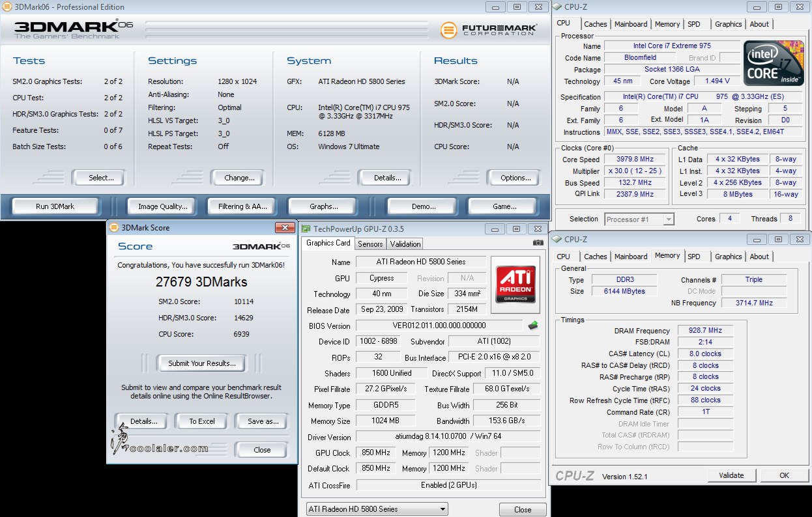Click the To Excel button
Screen dimensions: 812x517
coord(202,421)
